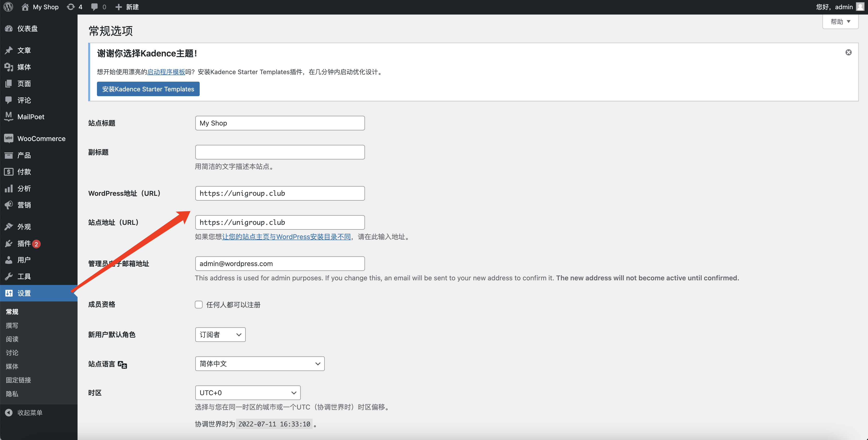Expand the 帮助 help panel
868x440 pixels.
(840, 22)
